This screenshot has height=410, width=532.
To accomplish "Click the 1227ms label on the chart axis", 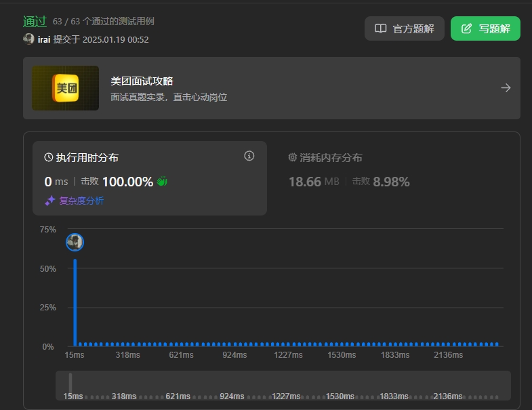I will pos(288,355).
